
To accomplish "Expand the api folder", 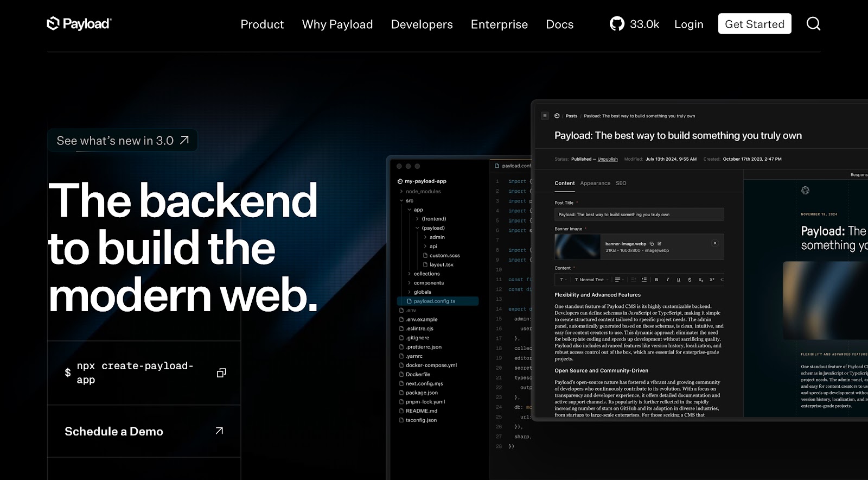I will pyautogui.click(x=425, y=247).
